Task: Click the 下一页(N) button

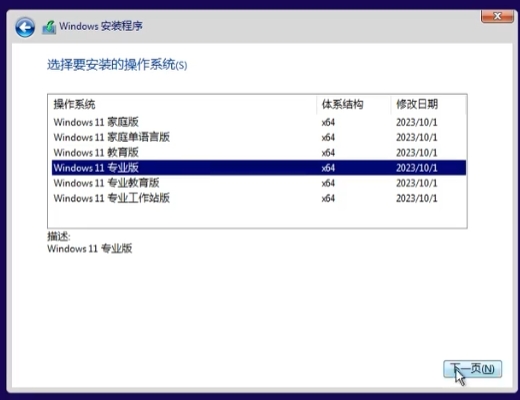Action: tap(472, 369)
